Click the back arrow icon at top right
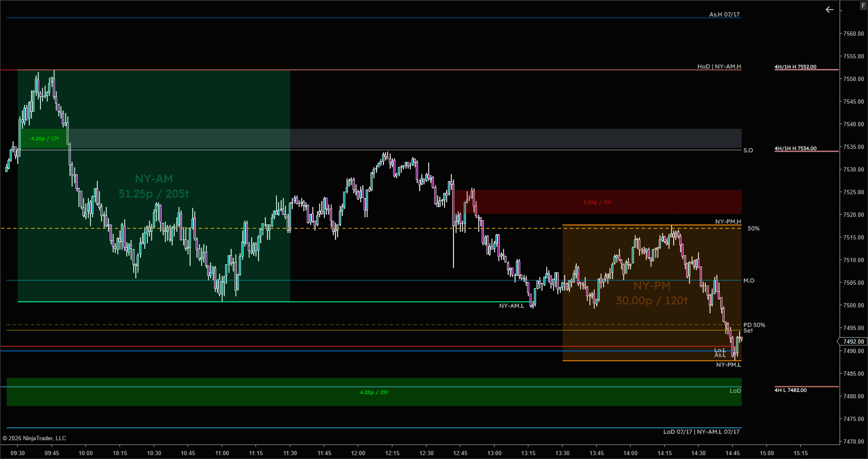Viewport: 868px width, 459px height. [829, 10]
